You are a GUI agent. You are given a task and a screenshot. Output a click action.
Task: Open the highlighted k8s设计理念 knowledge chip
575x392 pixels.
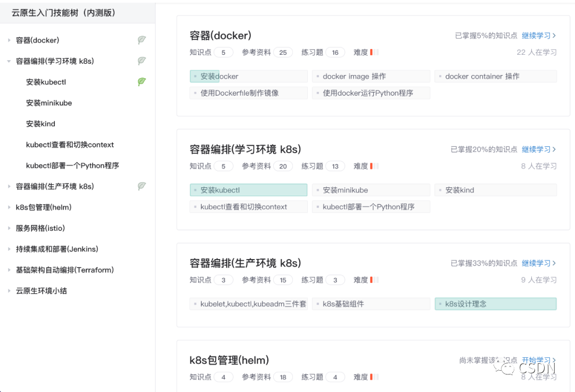[495, 304]
